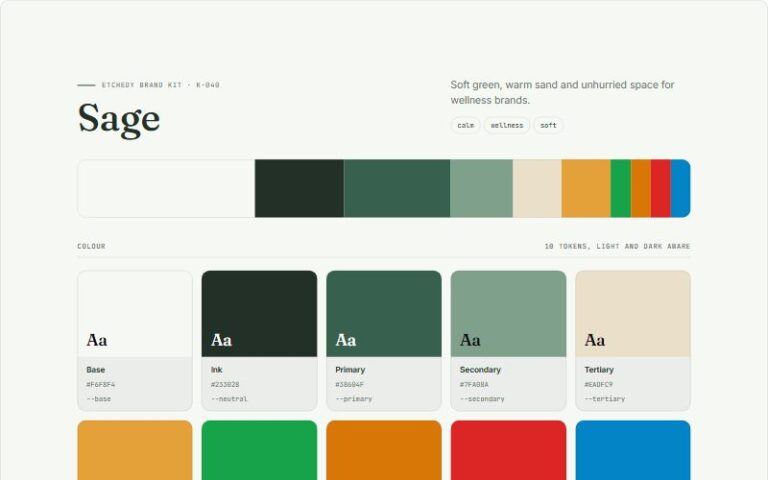Image resolution: width=768 pixels, height=480 pixels.
Task: Open the Tertiary card's sand swatch
Action: click(x=633, y=313)
